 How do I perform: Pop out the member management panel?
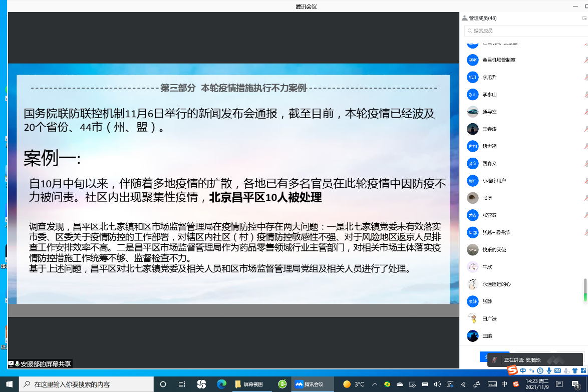584,18
